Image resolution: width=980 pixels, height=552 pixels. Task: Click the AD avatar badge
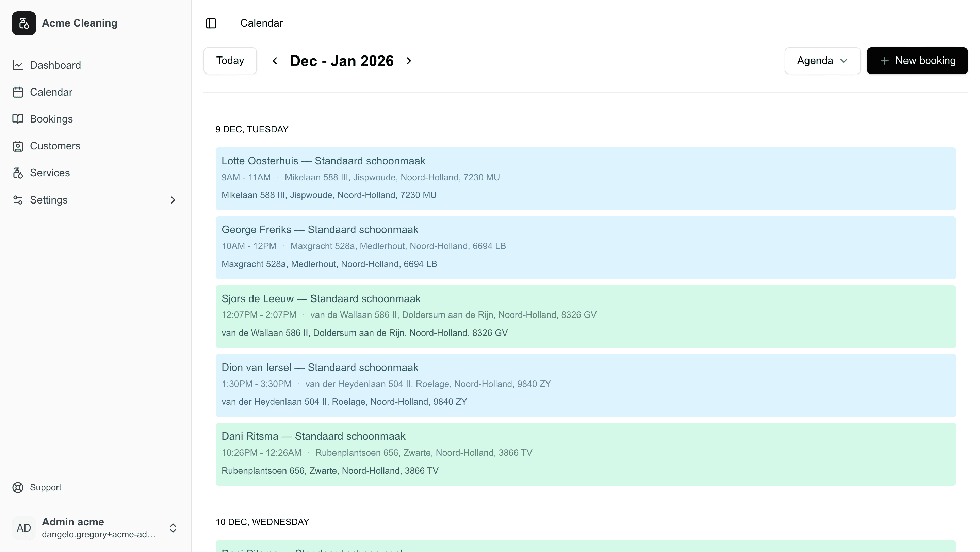coord(23,527)
